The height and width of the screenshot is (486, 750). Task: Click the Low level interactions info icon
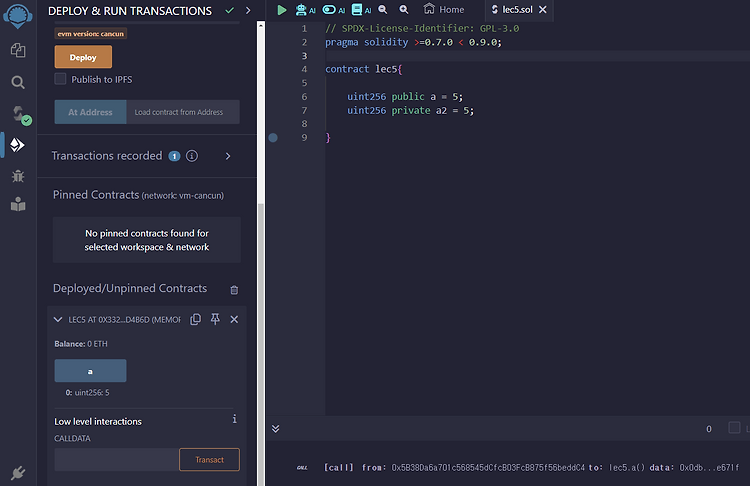[x=234, y=419]
